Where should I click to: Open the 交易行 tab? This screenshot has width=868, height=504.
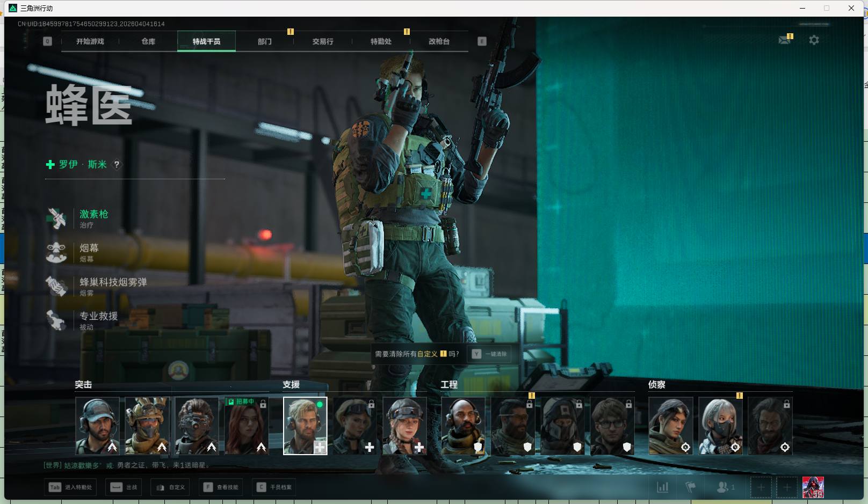pos(323,41)
